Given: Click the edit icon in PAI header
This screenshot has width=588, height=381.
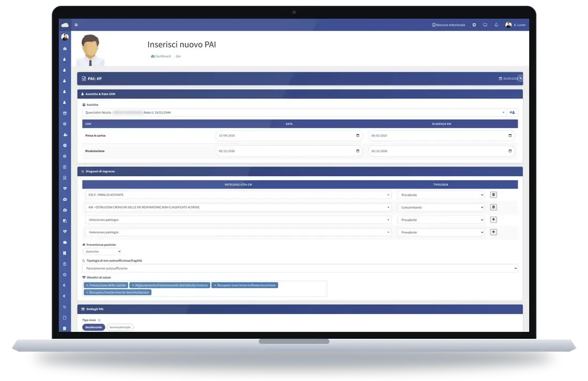Looking at the screenshot, I should [520, 79].
